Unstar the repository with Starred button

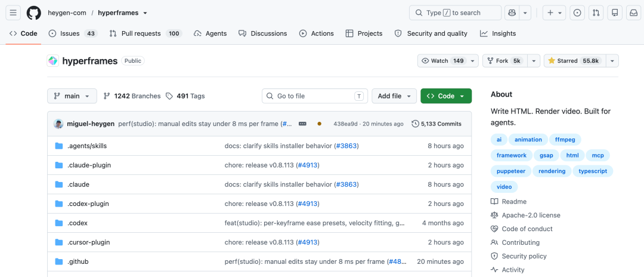click(x=575, y=61)
